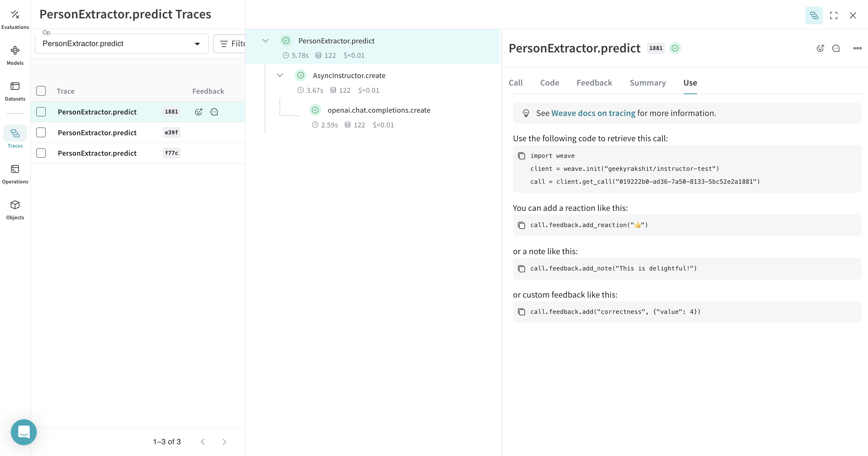Check the e39f trace row checkbox
868x456 pixels.
41,132
